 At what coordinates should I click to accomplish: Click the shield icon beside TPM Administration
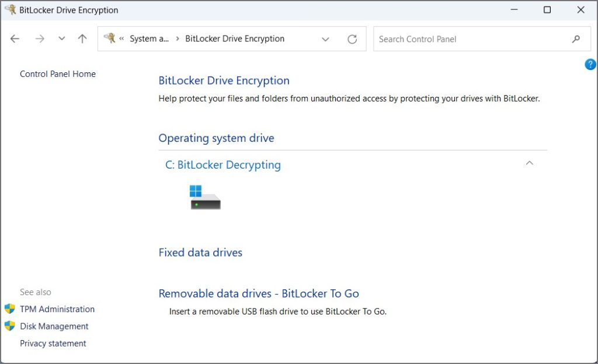coord(9,309)
